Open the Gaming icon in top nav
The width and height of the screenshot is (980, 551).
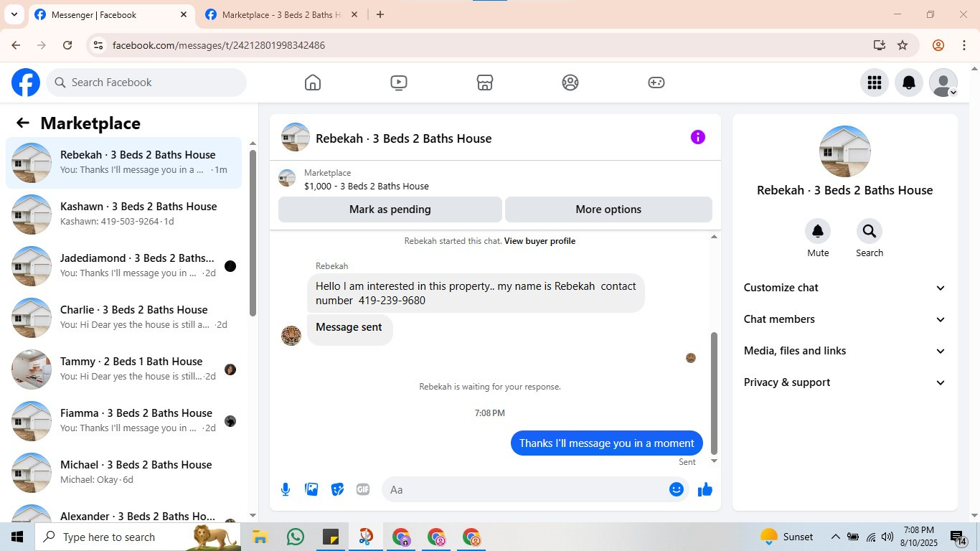(656, 83)
